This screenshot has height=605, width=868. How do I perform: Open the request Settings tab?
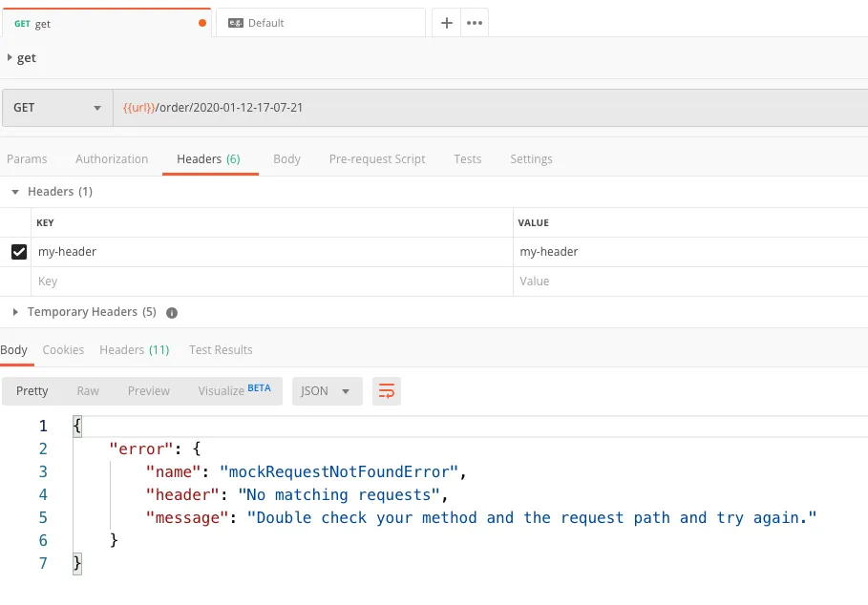pyautogui.click(x=532, y=158)
